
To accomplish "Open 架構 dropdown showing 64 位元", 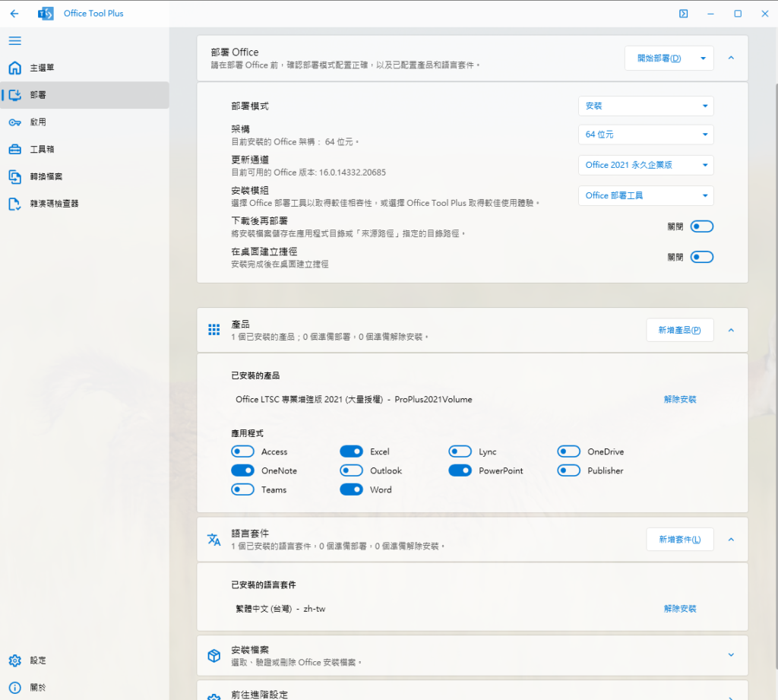I will pyautogui.click(x=646, y=135).
